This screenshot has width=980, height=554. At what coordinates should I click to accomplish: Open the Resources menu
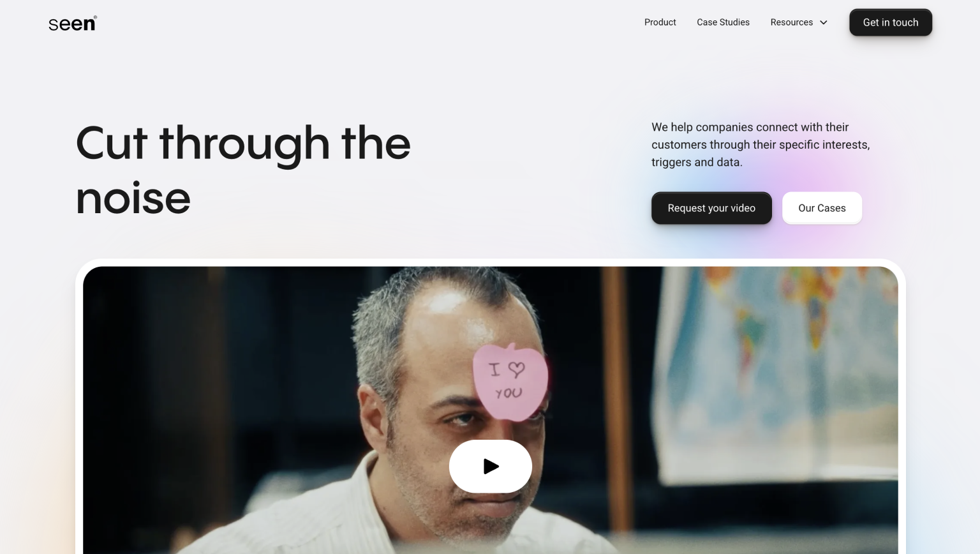799,22
